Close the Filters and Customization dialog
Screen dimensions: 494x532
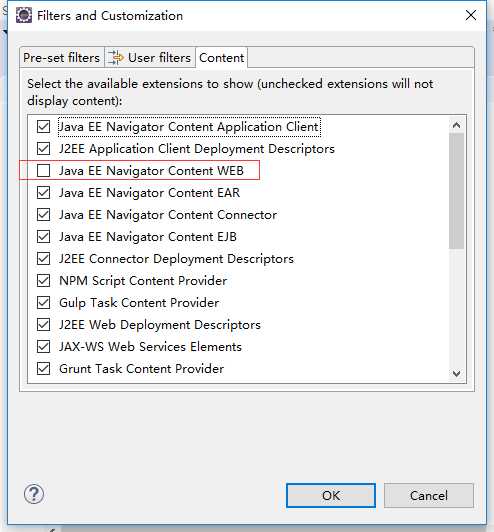coord(471,15)
